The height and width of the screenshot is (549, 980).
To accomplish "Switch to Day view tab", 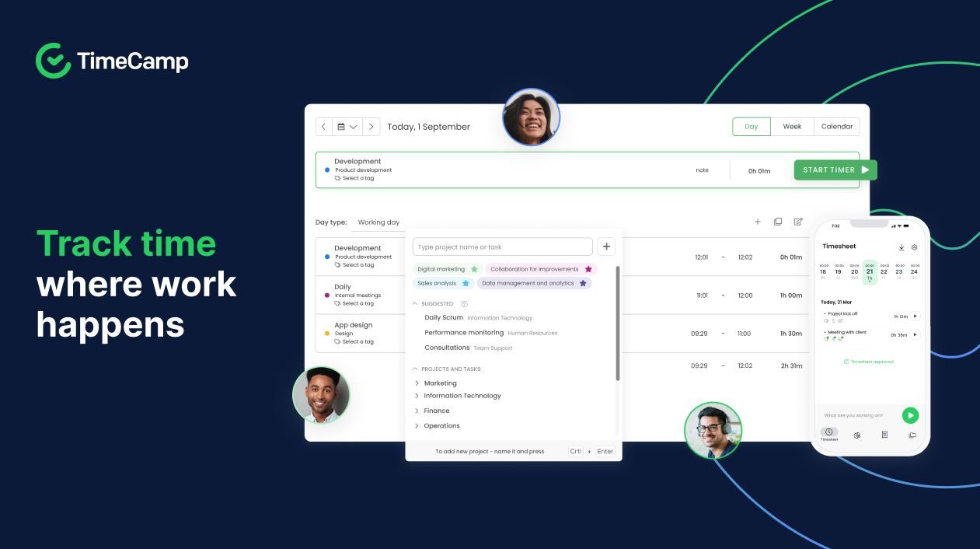I will pos(752,127).
